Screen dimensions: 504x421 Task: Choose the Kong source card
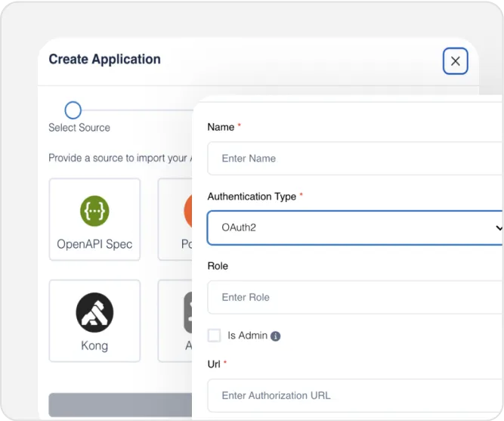[94, 321]
